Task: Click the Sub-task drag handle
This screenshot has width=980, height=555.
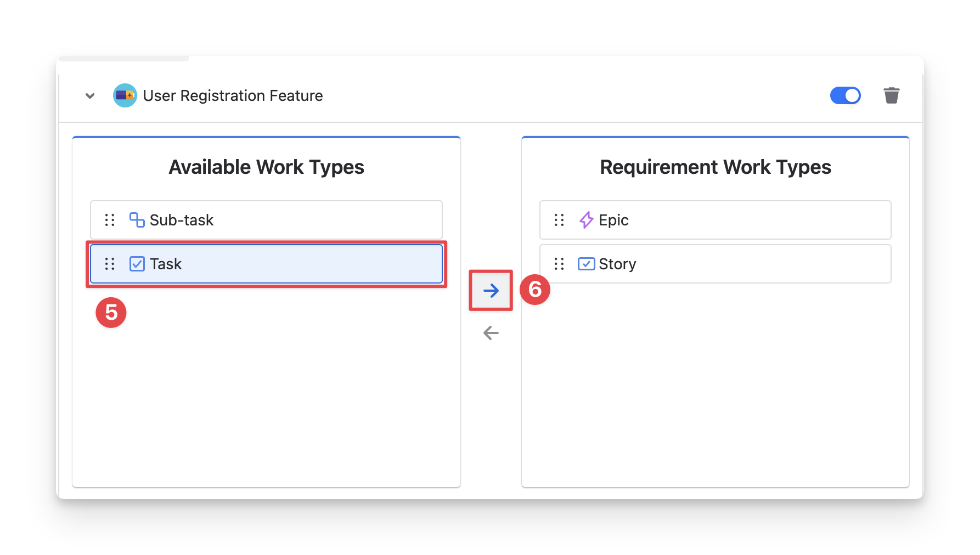Action: pyautogui.click(x=110, y=220)
